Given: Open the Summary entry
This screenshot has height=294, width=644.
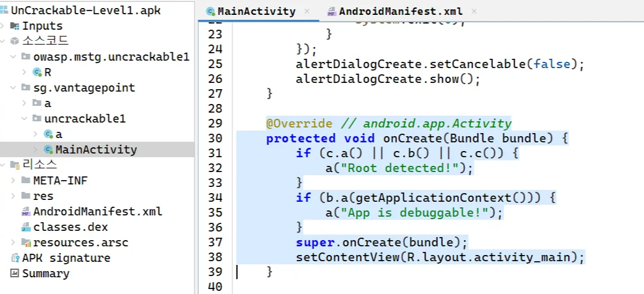Looking at the screenshot, I should 46,274.
